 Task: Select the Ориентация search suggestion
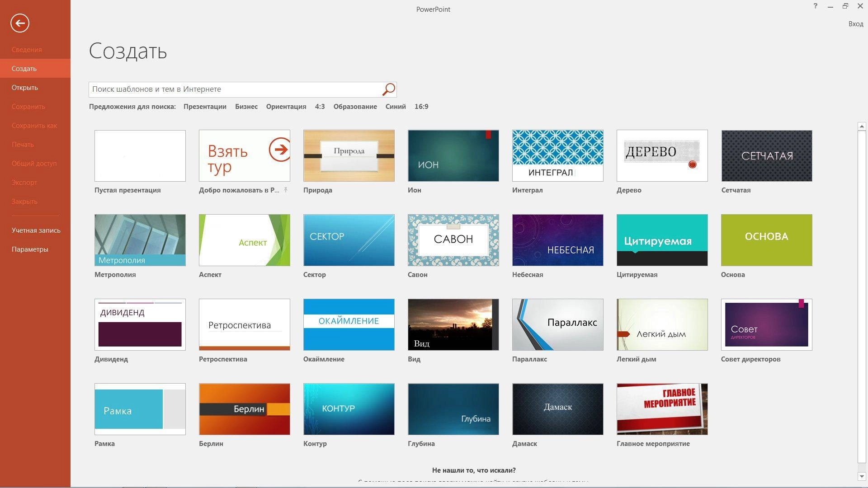(x=286, y=107)
